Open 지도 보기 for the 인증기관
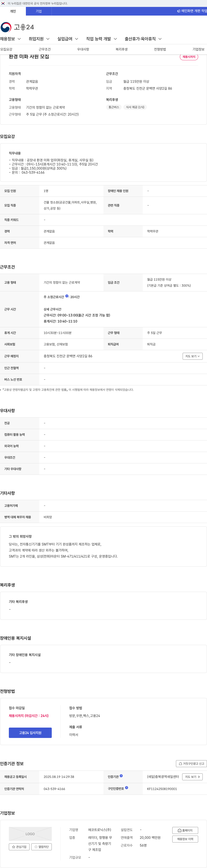This screenshot has width=207, height=868. pyautogui.click(x=192, y=777)
